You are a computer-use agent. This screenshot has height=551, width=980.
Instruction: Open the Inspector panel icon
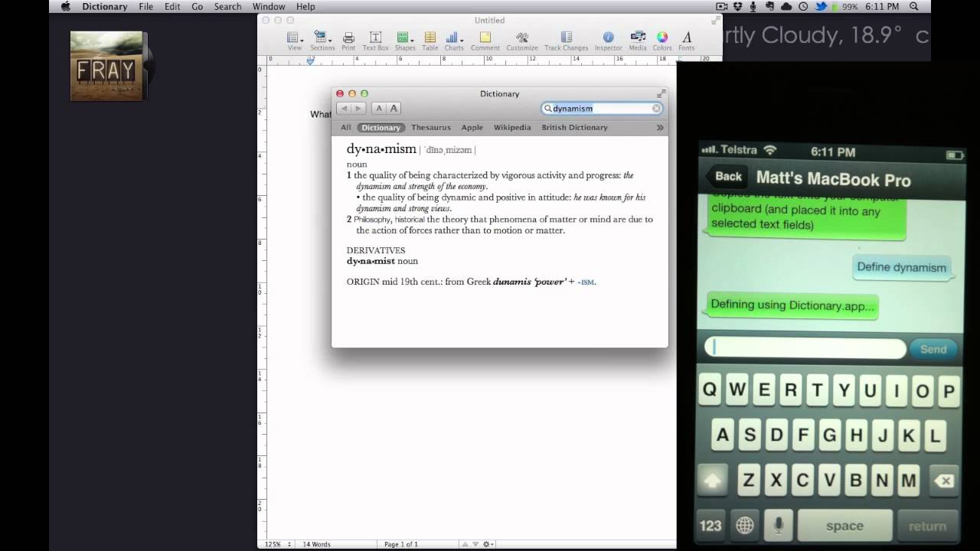(x=608, y=38)
